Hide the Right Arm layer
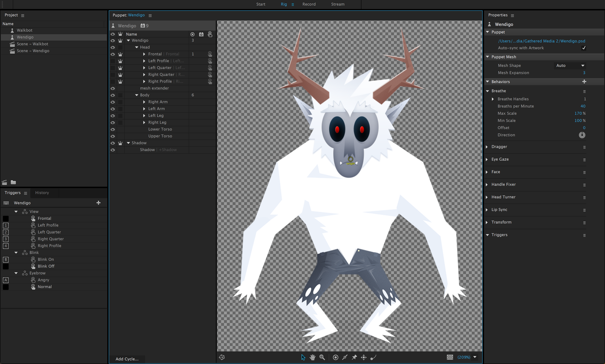This screenshot has height=364, width=605. (113, 102)
